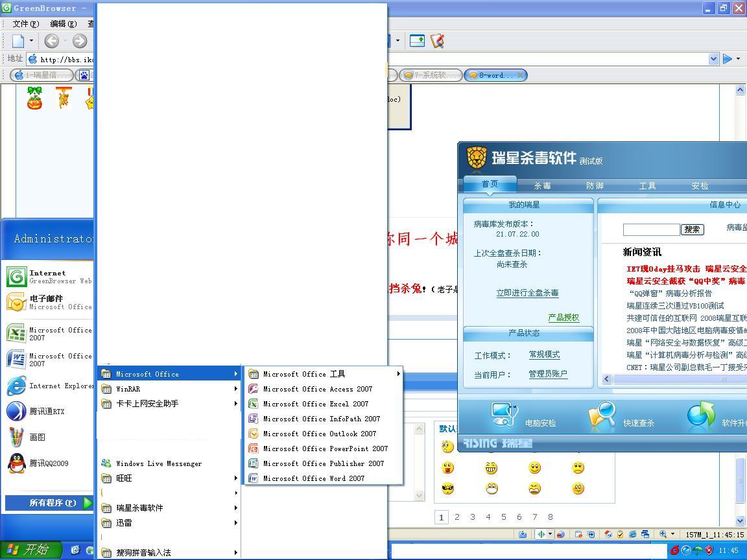Open zoom level dropdown in status bar
This screenshot has width=747, height=560.
(x=672, y=534)
